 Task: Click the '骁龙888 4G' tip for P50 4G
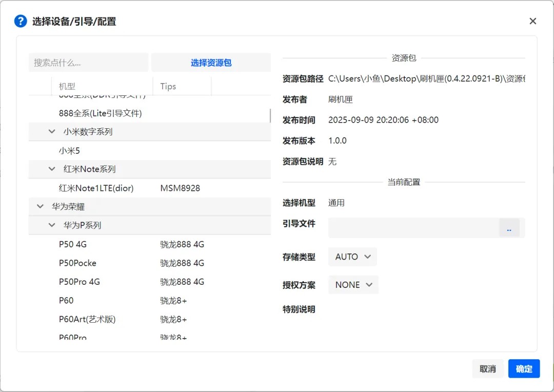pyautogui.click(x=182, y=244)
